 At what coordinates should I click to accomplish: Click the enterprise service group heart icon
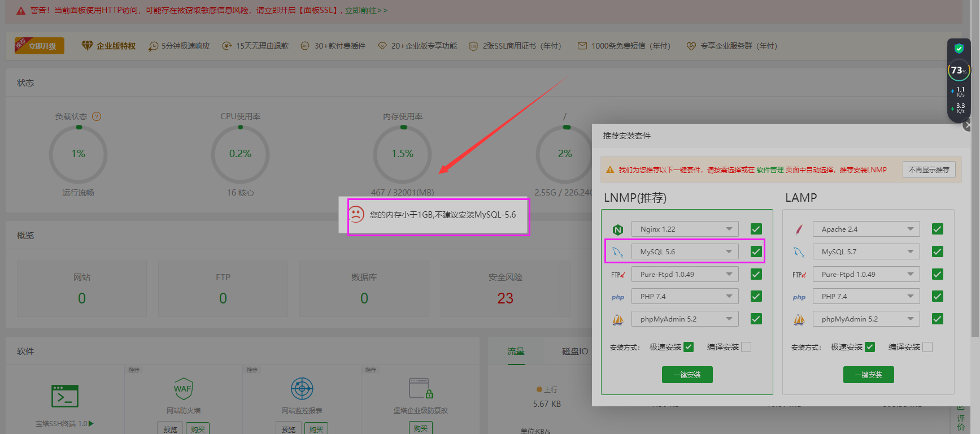691,46
